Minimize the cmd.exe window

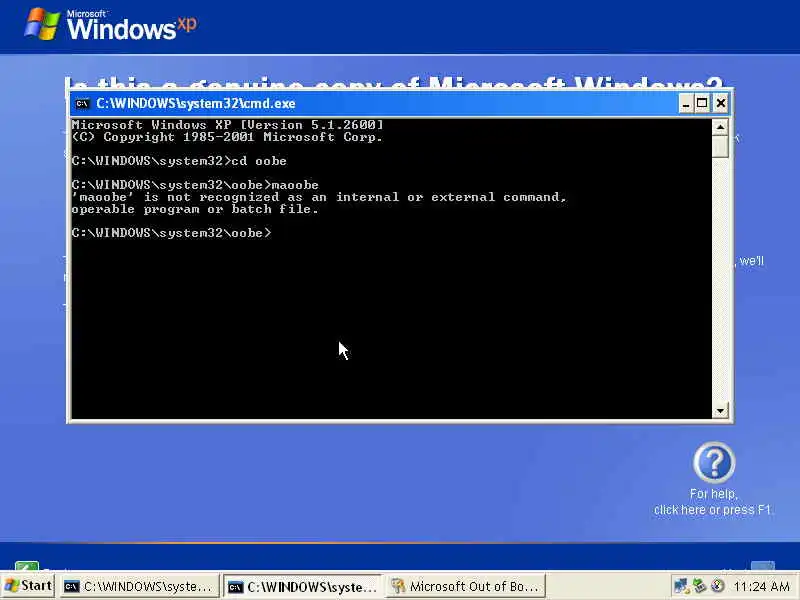(686, 104)
